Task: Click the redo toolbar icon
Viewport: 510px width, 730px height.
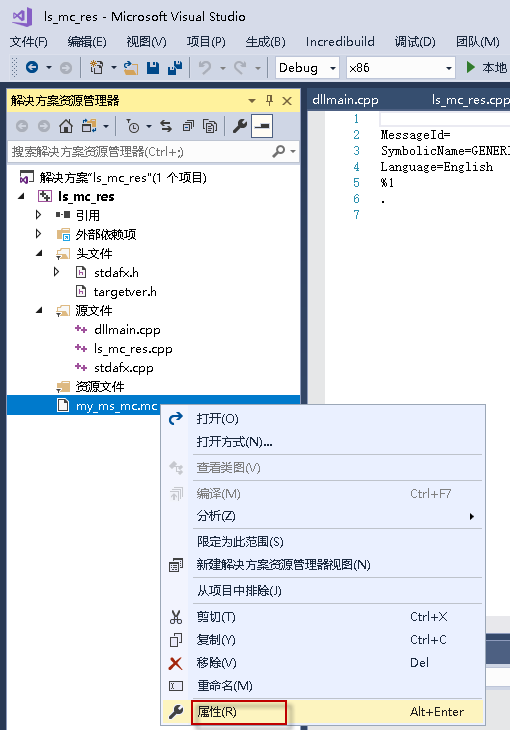Action: point(240,68)
